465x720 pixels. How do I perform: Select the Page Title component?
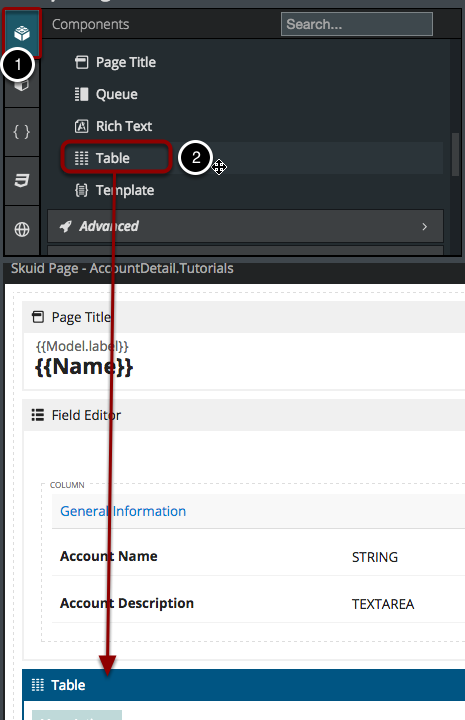point(115,62)
